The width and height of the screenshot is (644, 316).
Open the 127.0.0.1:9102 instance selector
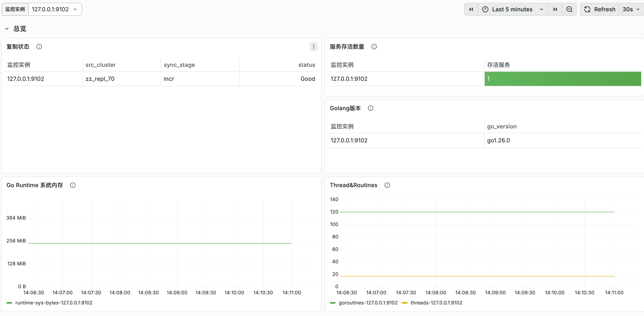(x=55, y=9)
